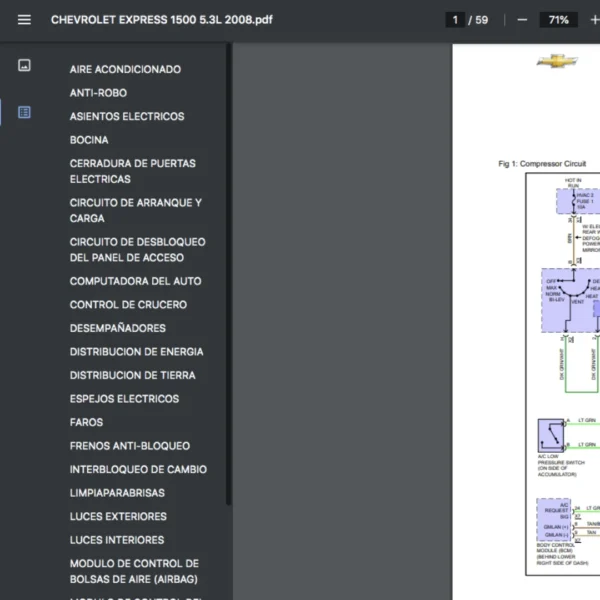The image size is (600, 600).
Task: Show page thumbnails view in sidebar
Action: pyautogui.click(x=24, y=66)
